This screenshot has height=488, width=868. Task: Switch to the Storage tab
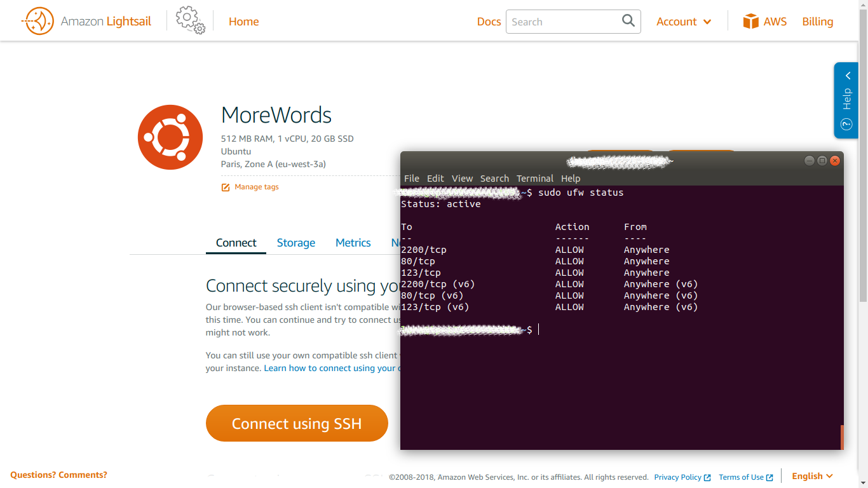pyautogui.click(x=296, y=243)
